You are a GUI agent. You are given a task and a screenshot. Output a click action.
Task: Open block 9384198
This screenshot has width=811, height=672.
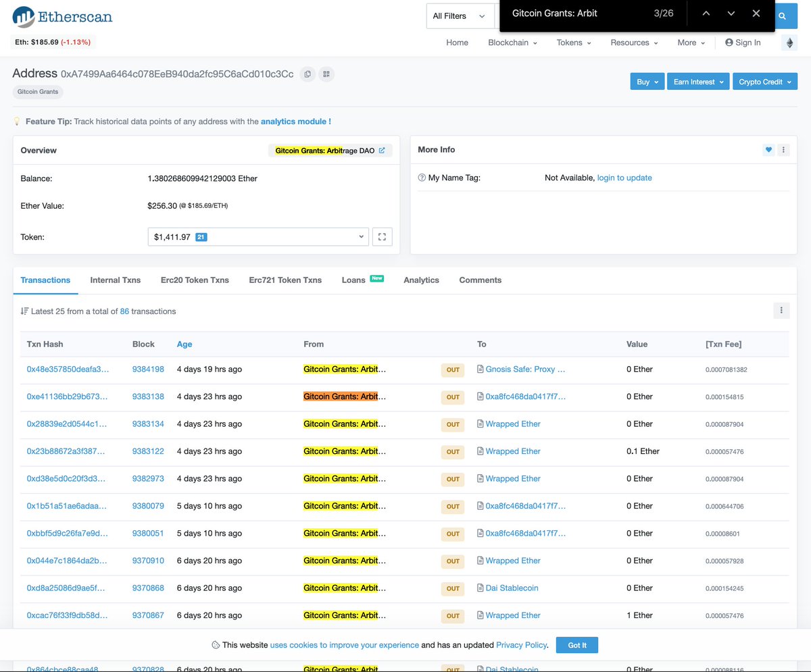tap(148, 369)
